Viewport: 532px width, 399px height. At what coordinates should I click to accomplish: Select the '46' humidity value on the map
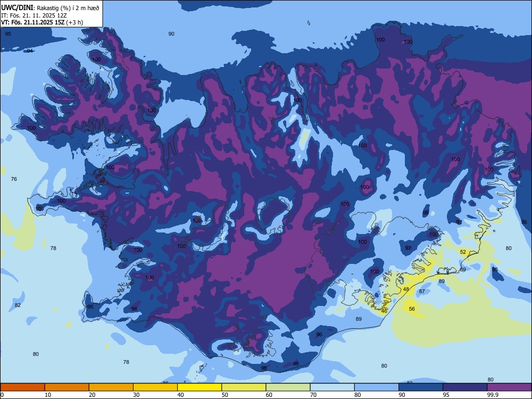click(384, 311)
